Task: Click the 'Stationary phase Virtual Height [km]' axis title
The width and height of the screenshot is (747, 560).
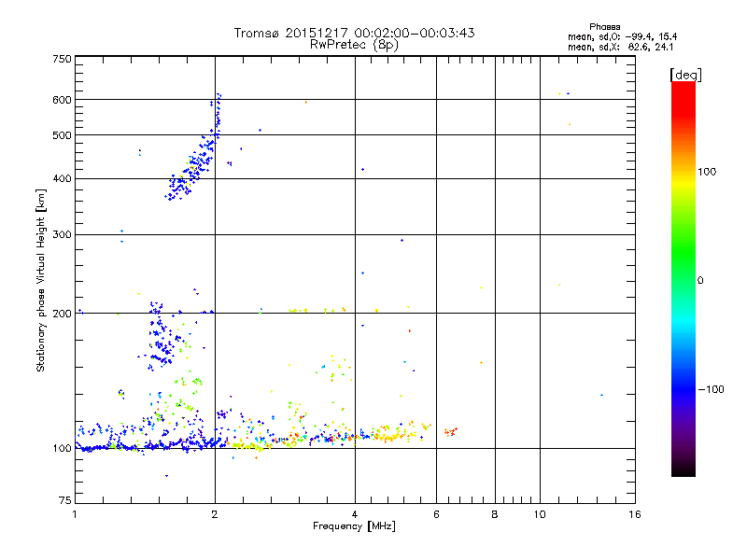Action: pos(41,280)
